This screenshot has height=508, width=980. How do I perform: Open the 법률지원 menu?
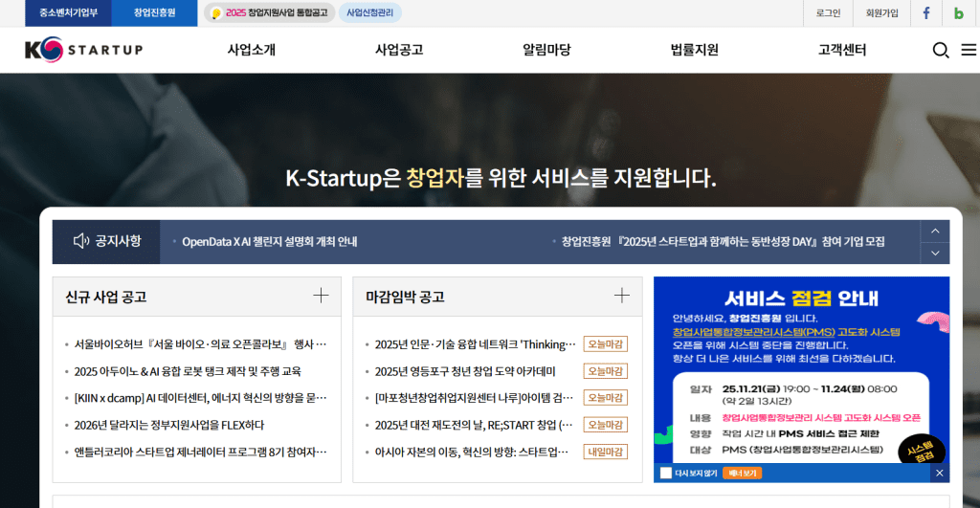click(695, 50)
